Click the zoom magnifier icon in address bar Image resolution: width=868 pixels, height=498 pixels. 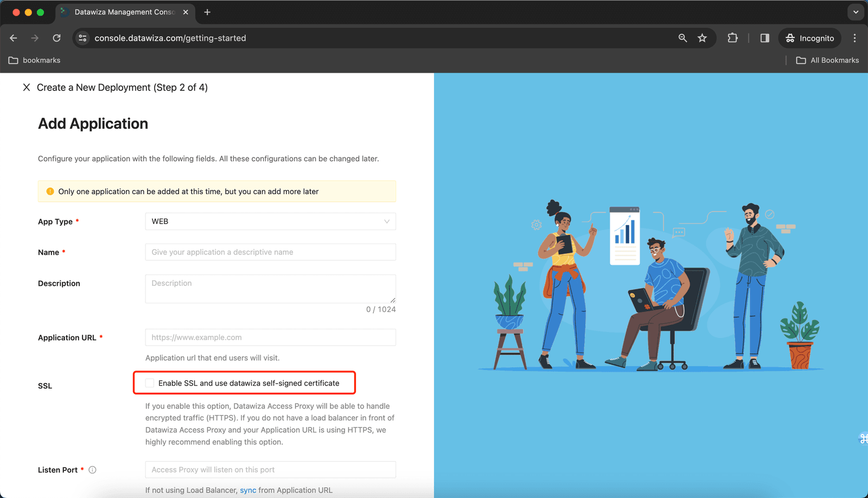[682, 38]
